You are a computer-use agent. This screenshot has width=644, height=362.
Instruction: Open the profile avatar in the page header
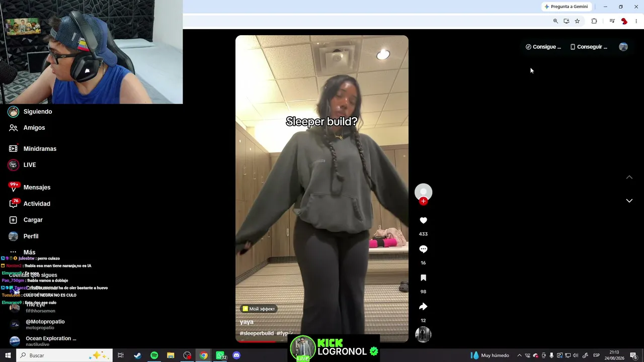click(x=623, y=47)
